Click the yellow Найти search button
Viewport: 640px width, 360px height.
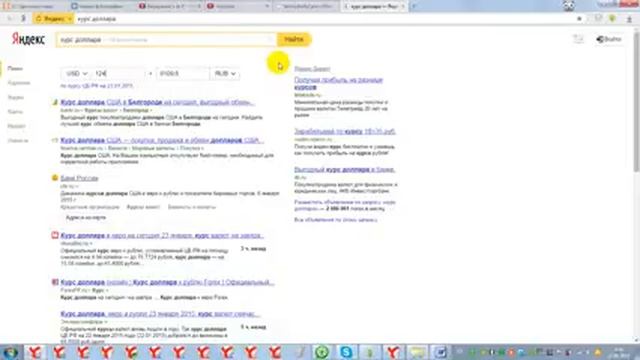click(x=294, y=40)
